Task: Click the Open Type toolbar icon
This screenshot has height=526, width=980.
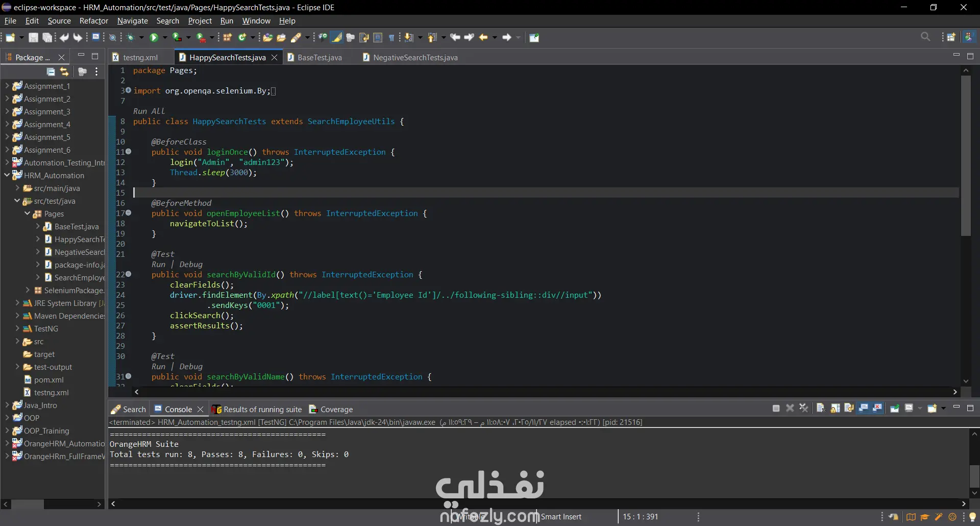Action: click(267, 37)
